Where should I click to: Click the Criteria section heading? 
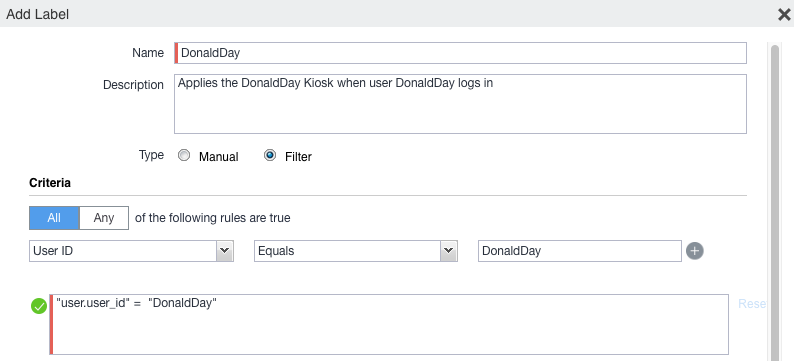pyautogui.click(x=50, y=183)
